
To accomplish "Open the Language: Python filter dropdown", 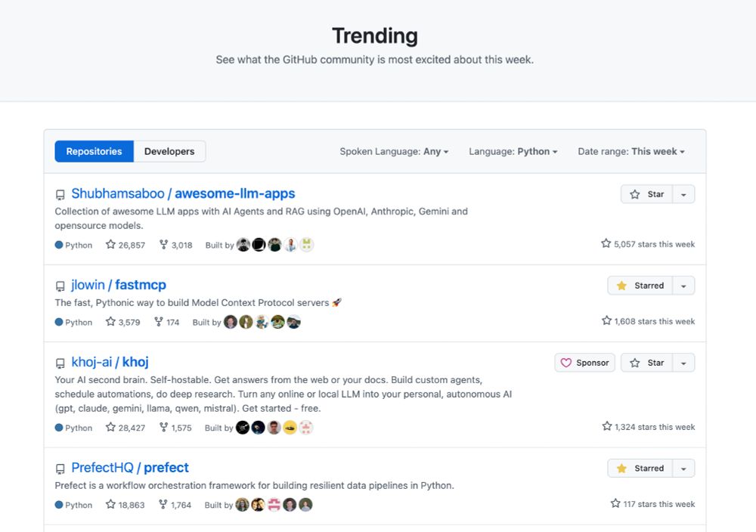I will 513,151.
